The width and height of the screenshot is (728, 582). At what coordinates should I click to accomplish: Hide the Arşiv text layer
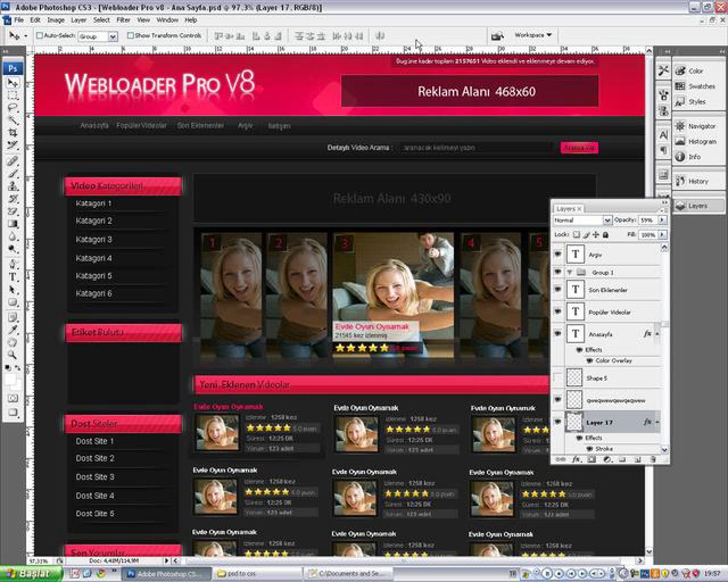(558, 254)
